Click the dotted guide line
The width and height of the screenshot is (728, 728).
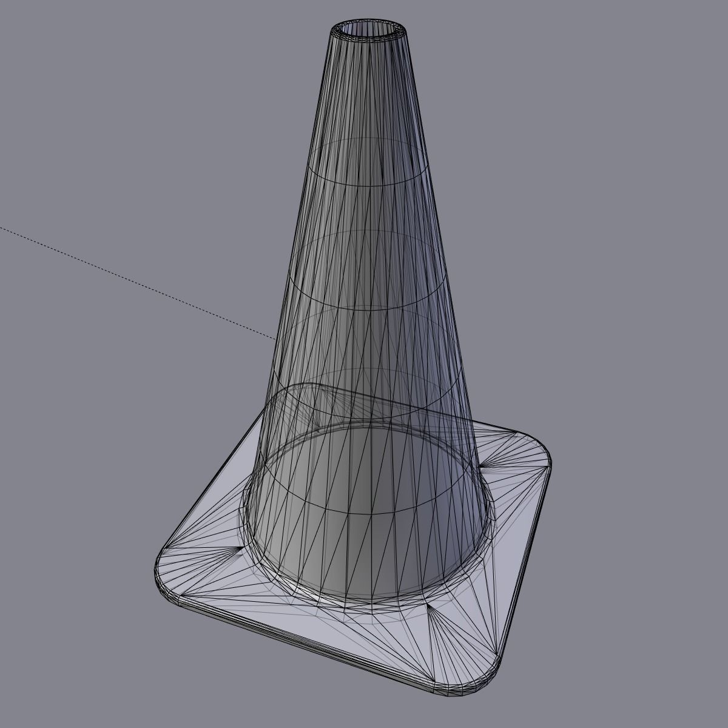tap(137, 283)
